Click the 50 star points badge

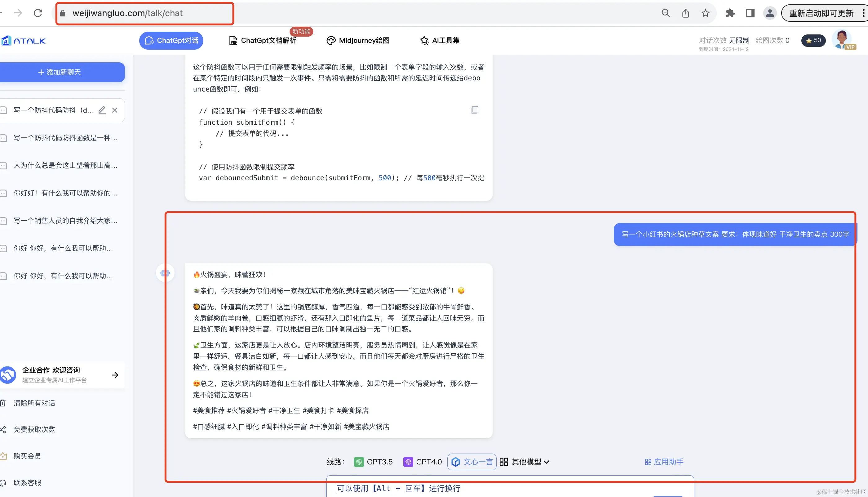pos(813,40)
